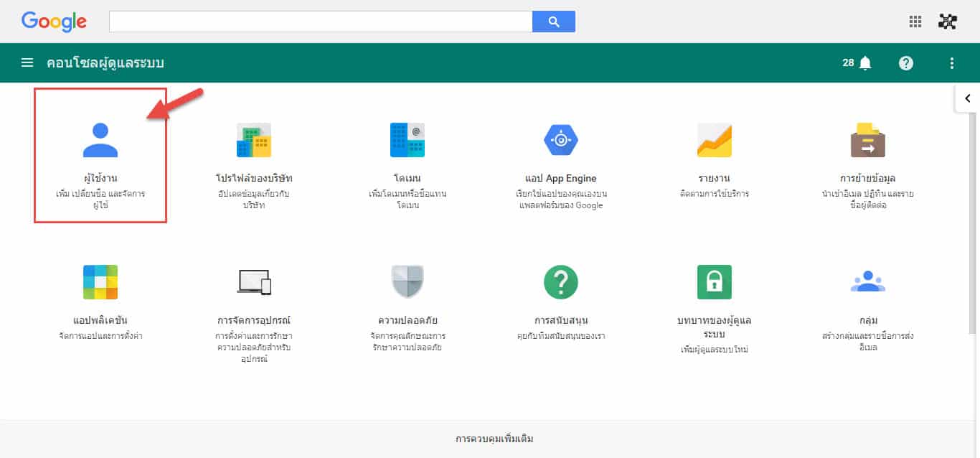
Task: Expand the side panel chevron arrow
Action: [967, 98]
